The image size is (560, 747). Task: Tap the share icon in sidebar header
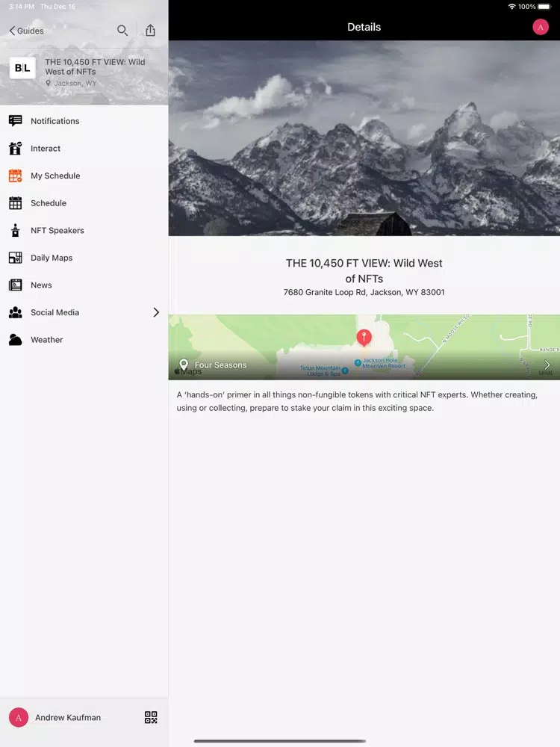[151, 30]
